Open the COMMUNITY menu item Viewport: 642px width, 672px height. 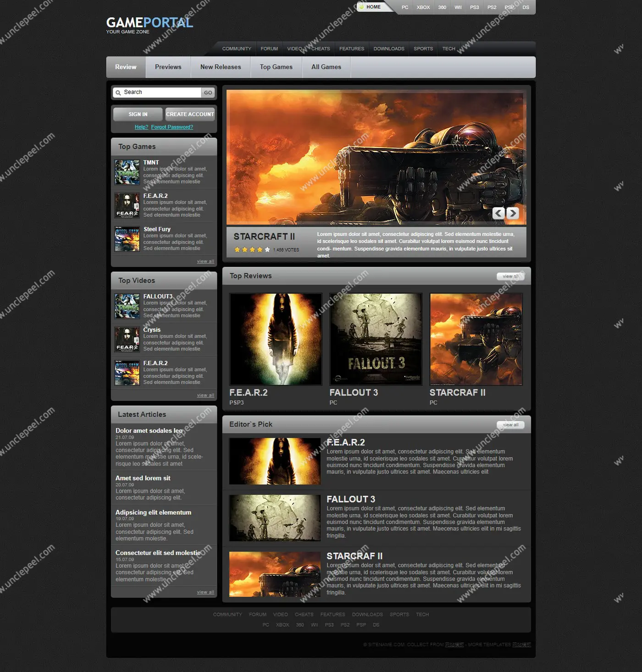coord(237,49)
